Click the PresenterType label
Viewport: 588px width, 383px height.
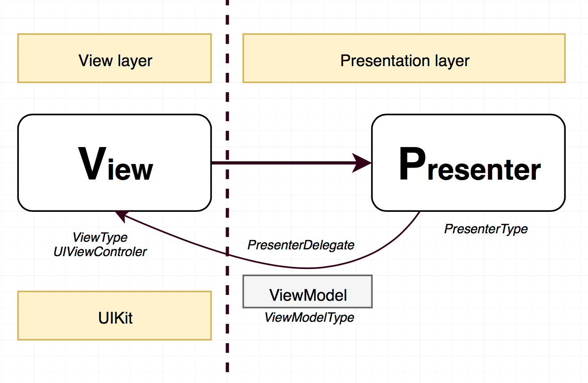point(486,229)
